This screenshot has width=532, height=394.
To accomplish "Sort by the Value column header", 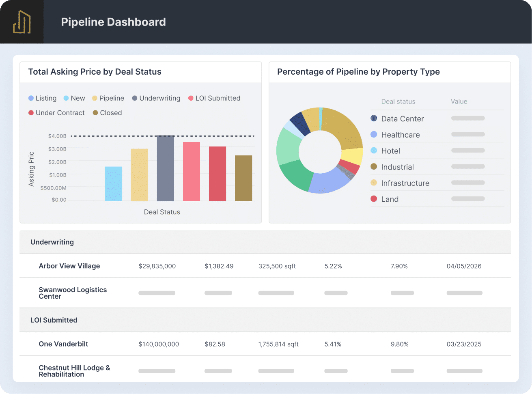I will tap(459, 101).
